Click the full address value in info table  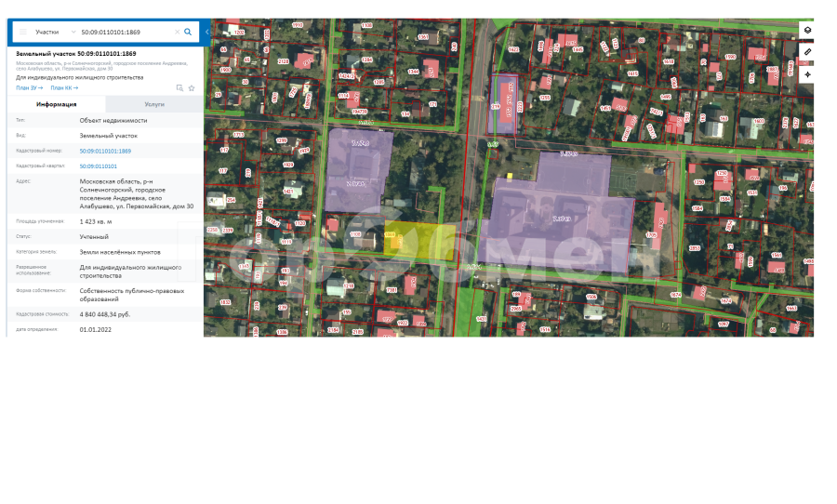(x=137, y=193)
